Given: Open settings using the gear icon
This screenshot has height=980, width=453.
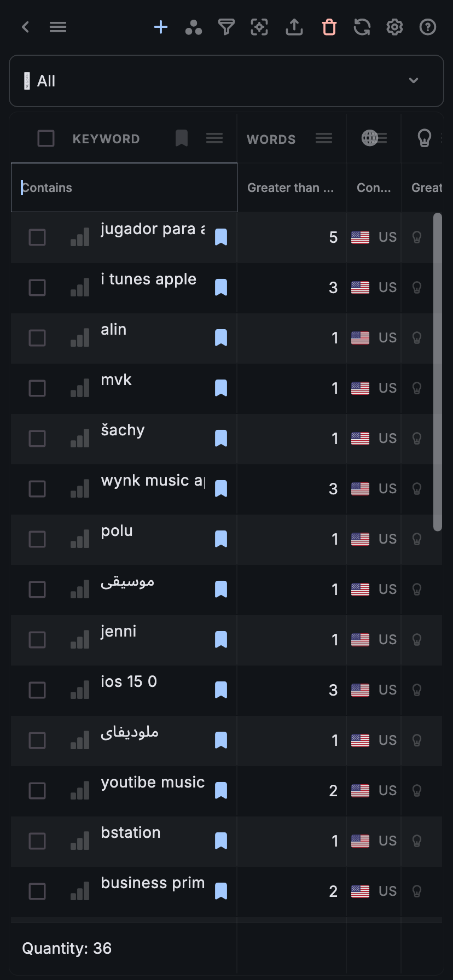Looking at the screenshot, I should [394, 27].
